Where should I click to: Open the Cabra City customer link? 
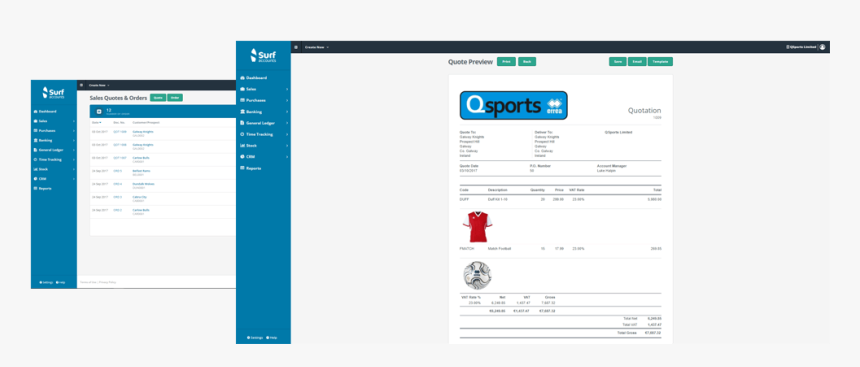coord(140,197)
